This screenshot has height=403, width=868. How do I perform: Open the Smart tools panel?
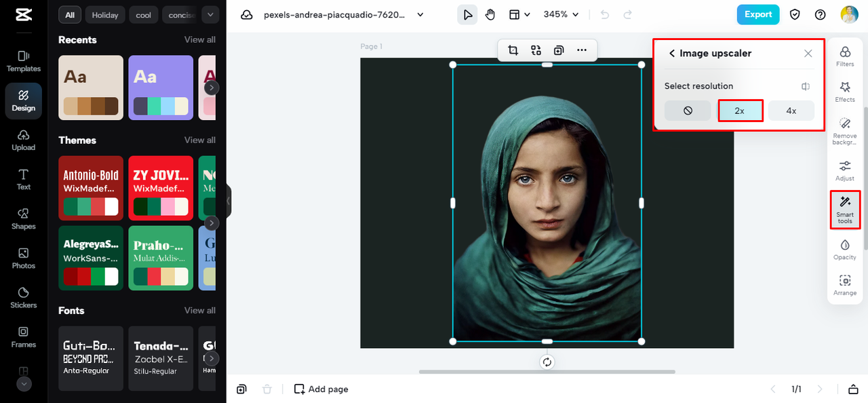[x=845, y=209]
